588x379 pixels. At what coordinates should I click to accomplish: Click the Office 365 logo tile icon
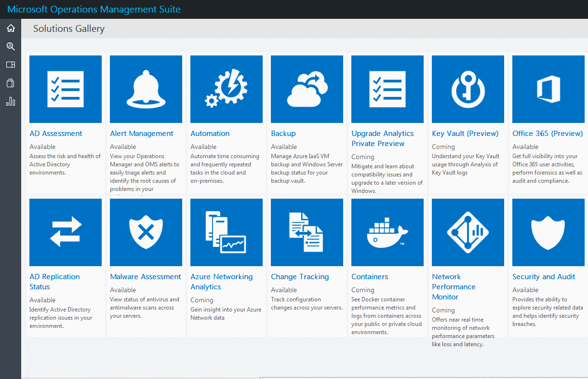pyautogui.click(x=548, y=89)
